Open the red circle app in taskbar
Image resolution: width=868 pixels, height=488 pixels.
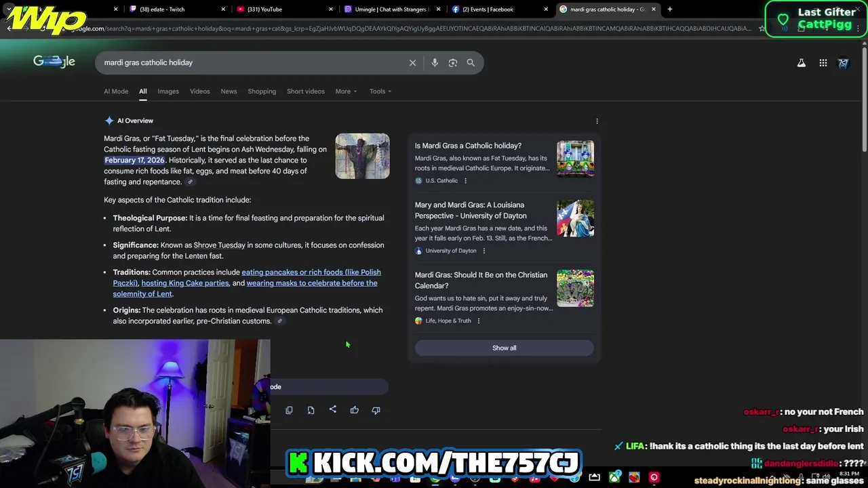(x=654, y=477)
